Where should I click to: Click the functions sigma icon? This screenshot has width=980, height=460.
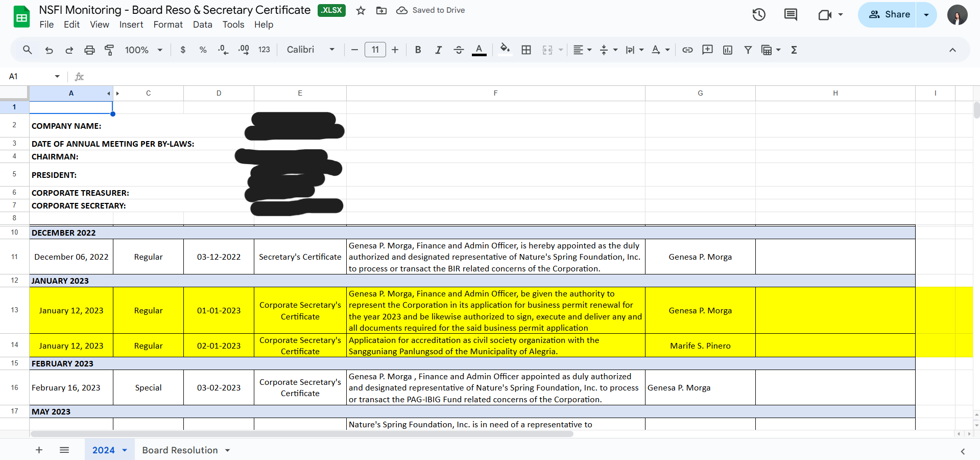[794, 50]
